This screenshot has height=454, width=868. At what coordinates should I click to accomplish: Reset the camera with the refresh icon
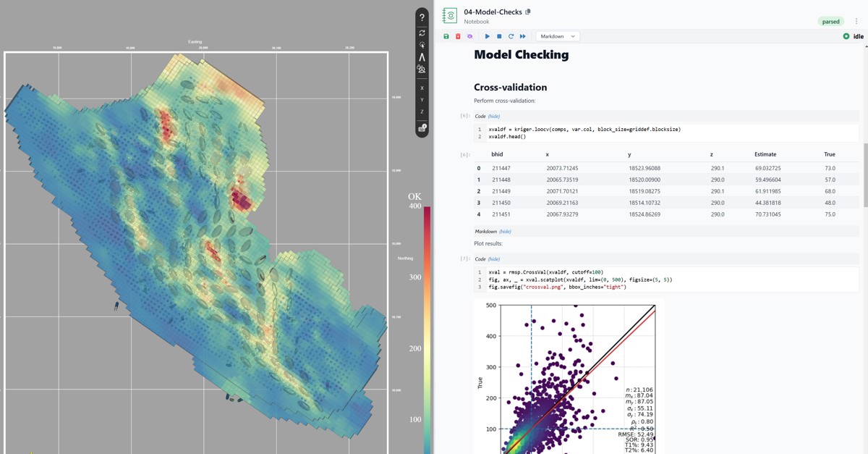tap(422, 31)
